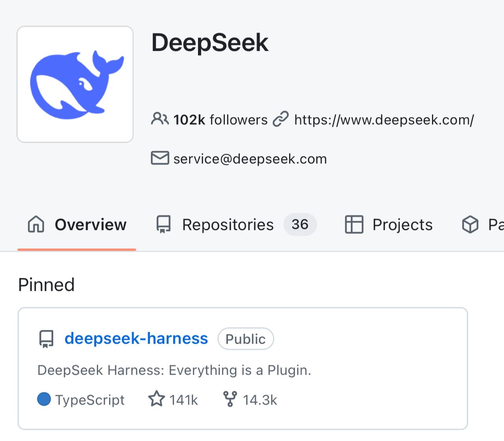The image size is (504, 441).
Task: Click the DeepSeek whale avatar logo
Action: pyautogui.click(x=75, y=84)
